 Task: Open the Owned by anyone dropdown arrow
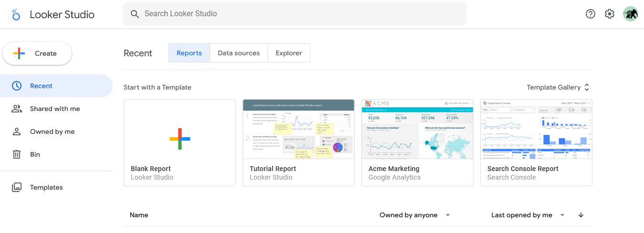[x=448, y=215]
